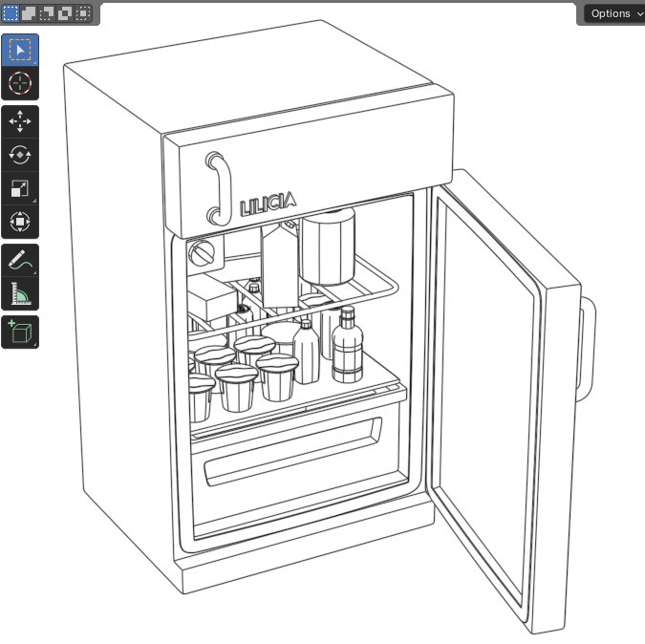Screen dimensions: 645x644
Task: Set selection mode to new selection
Action: (x=11, y=13)
